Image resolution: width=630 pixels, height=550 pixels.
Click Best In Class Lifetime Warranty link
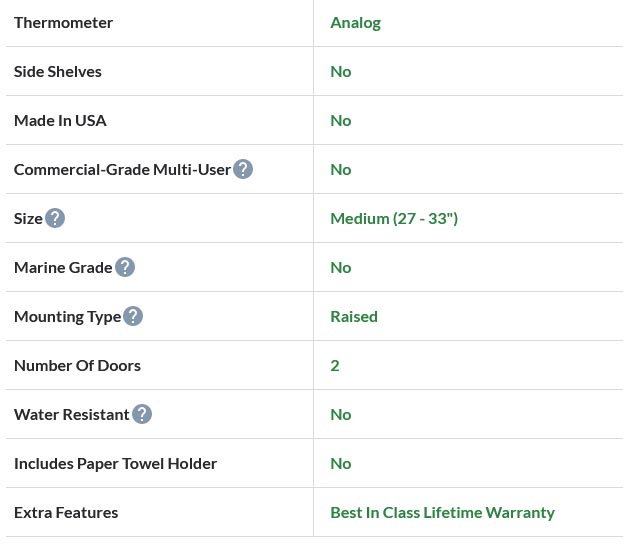point(442,512)
